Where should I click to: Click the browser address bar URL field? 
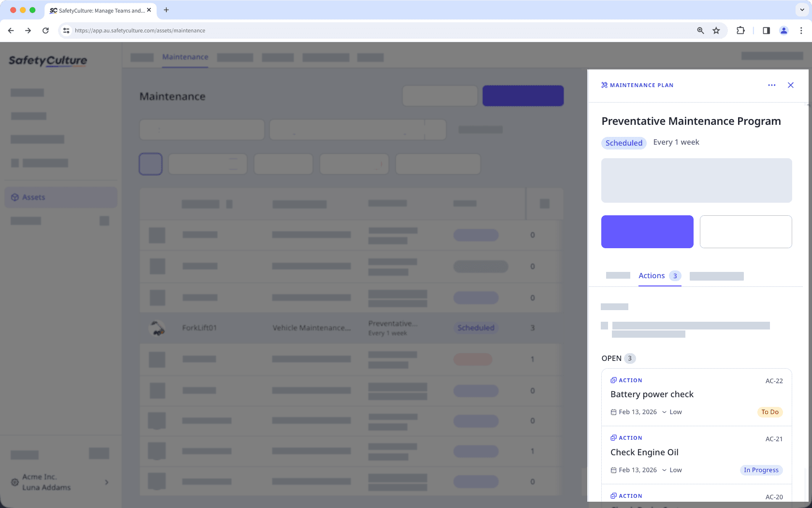tap(139, 30)
